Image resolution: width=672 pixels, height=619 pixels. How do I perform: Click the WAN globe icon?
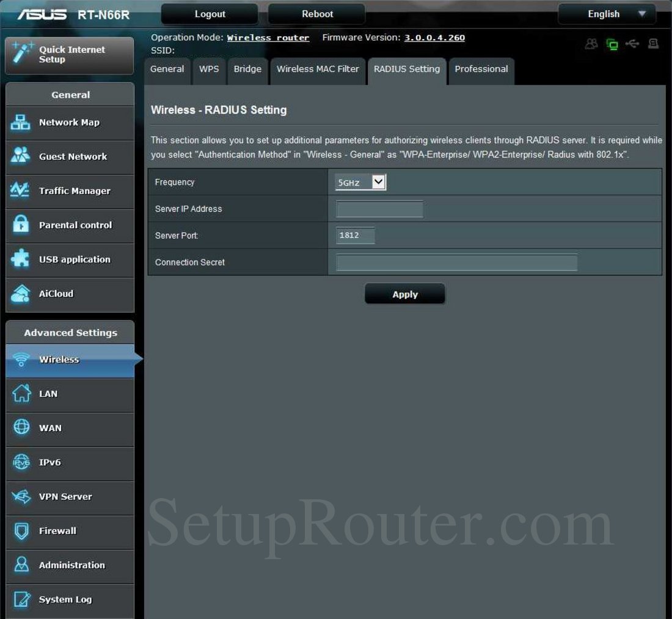[x=21, y=427]
